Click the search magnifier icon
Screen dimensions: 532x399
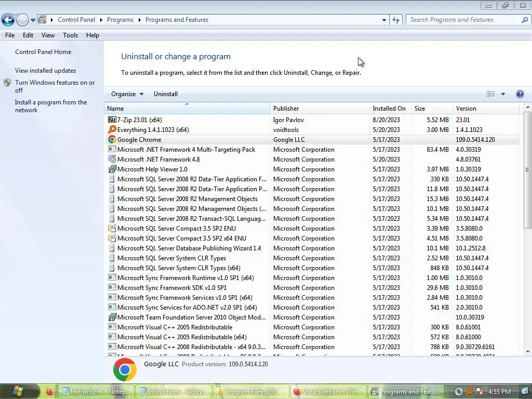point(525,20)
